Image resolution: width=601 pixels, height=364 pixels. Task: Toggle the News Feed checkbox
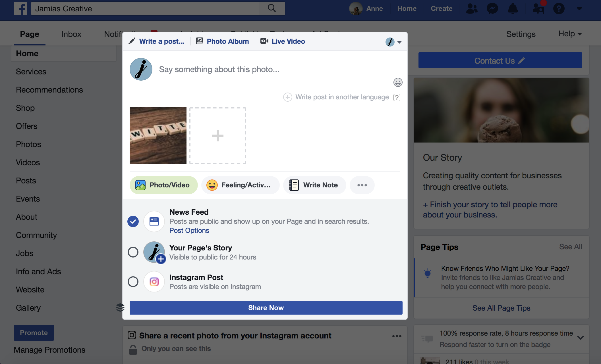(133, 221)
